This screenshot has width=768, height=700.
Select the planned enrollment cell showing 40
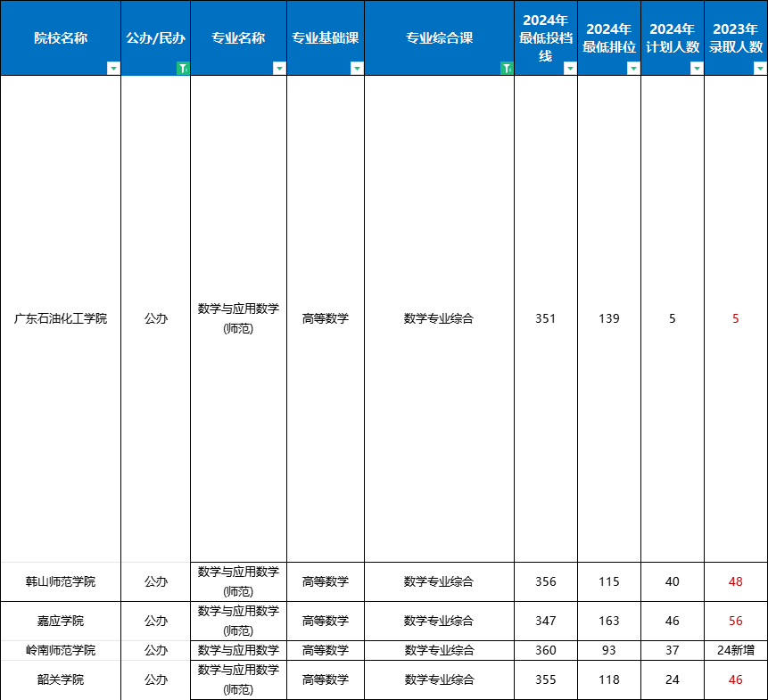[672, 581]
